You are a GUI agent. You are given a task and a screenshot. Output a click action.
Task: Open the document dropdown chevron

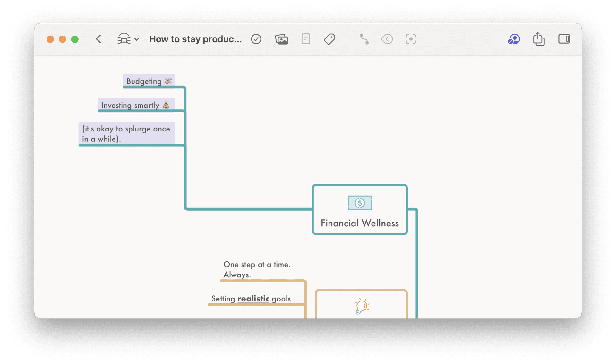pyautogui.click(x=137, y=39)
